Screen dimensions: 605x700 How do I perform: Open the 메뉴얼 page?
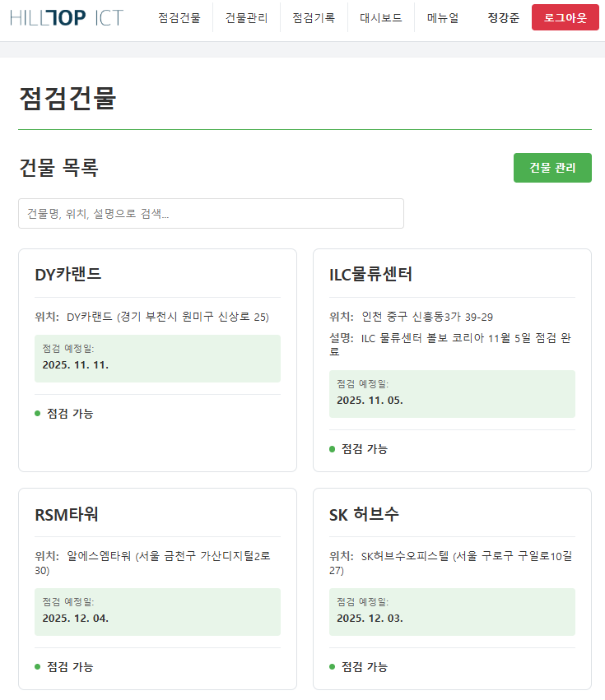[x=443, y=17]
